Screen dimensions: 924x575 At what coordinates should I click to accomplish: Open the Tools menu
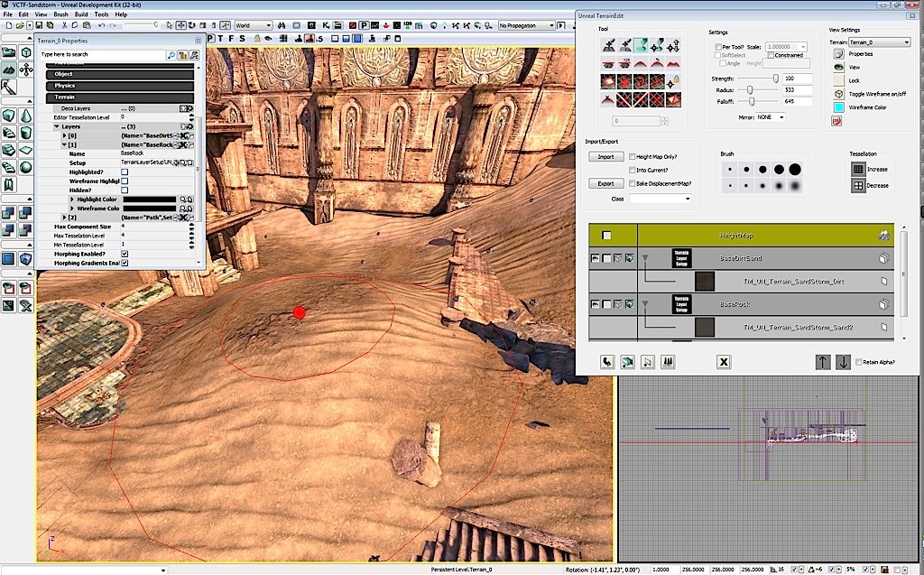[x=101, y=14]
